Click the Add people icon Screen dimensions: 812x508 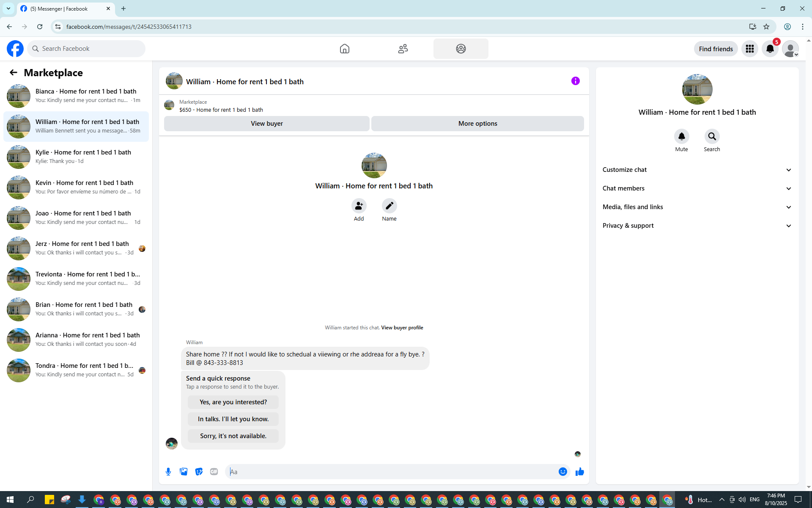(x=359, y=206)
